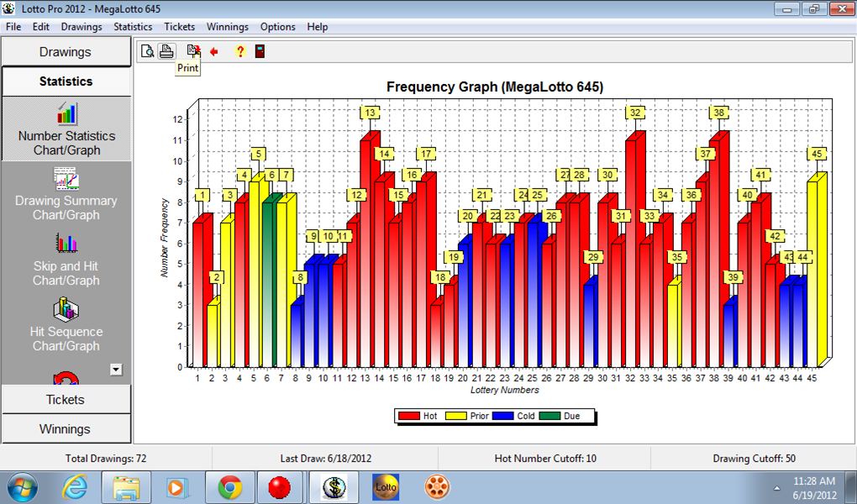Switch to Drawings sidebar panel
The width and height of the screenshot is (857, 504).
click(x=66, y=52)
